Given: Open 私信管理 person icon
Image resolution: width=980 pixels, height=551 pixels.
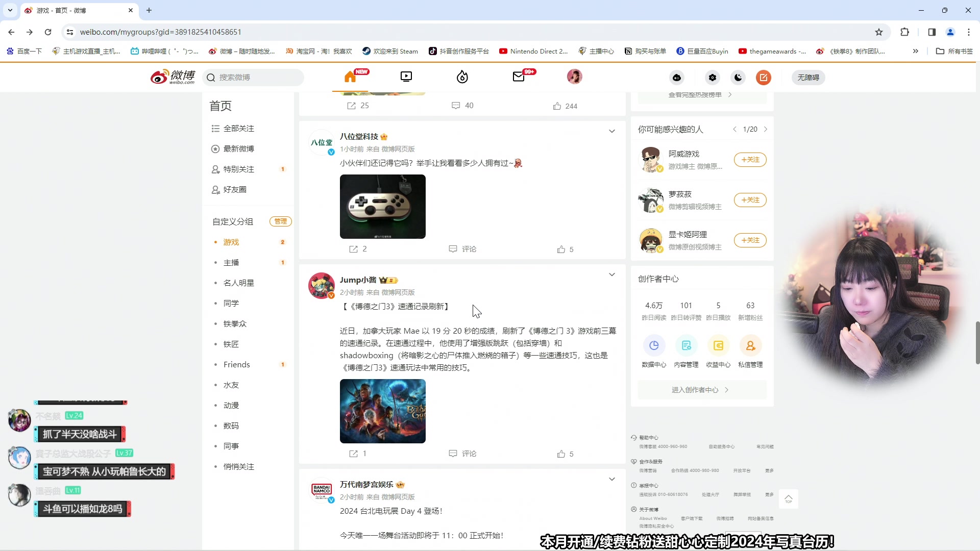Looking at the screenshot, I should click(750, 345).
